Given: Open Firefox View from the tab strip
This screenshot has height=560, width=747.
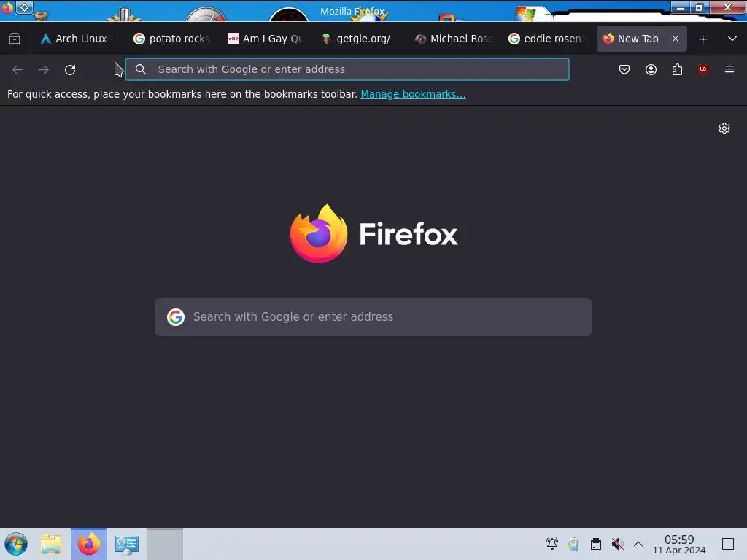Looking at the screenshot, I should pos(15,39).
